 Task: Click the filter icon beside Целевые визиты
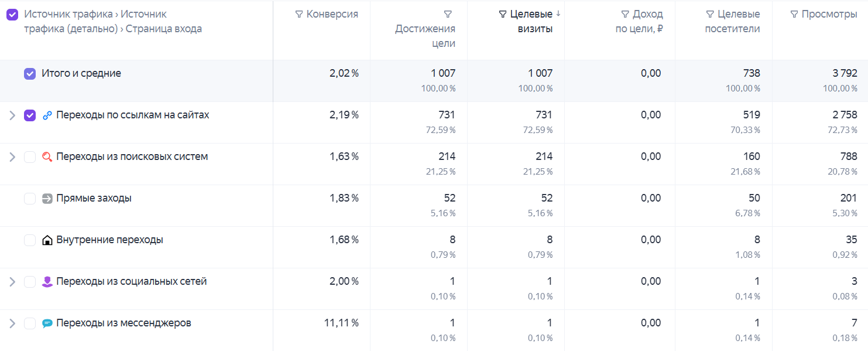503,15
